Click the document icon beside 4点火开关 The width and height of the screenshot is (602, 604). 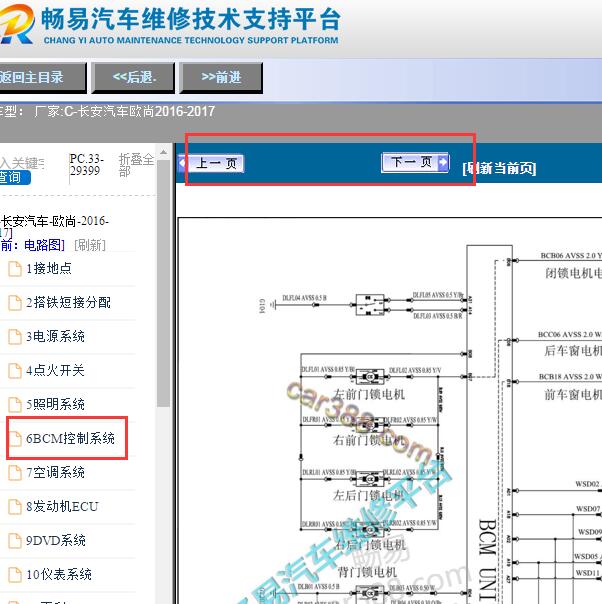(x=15, y=371)
